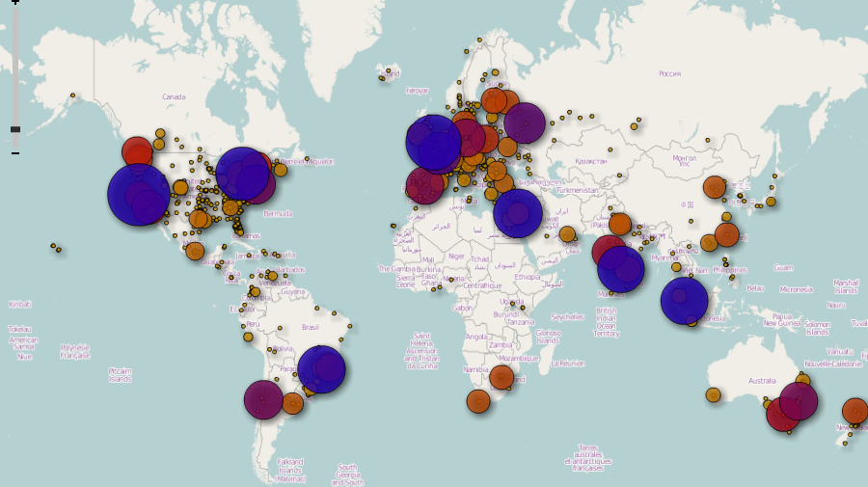
Task: Select the purple bubble over western Russia
Action: click(525, 122)
